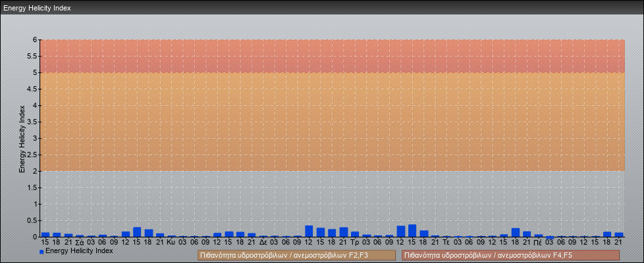Click the Δε day label on x-axis
The height and width of the screenshot is (263, 644).
click(x=263, y=243)
